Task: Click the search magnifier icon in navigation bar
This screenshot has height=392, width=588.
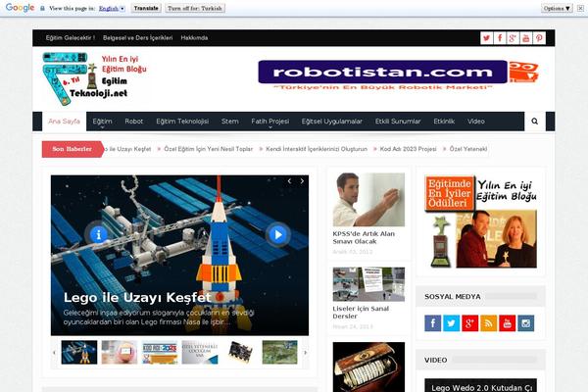Action: (x=534, y=122)
